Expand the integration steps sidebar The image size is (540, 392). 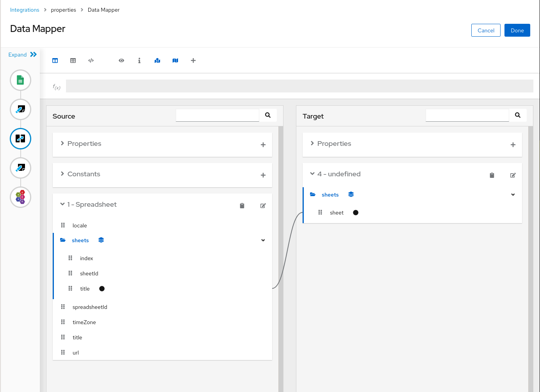(x=23, y=55)
